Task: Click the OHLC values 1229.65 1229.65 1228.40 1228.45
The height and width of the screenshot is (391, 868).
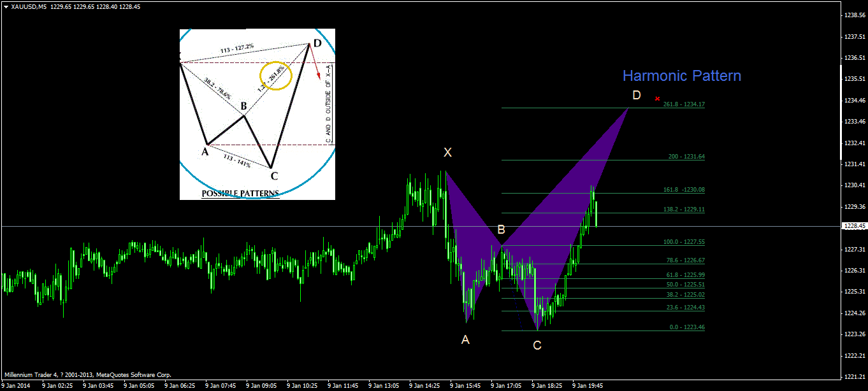Action: pos(95,6)
